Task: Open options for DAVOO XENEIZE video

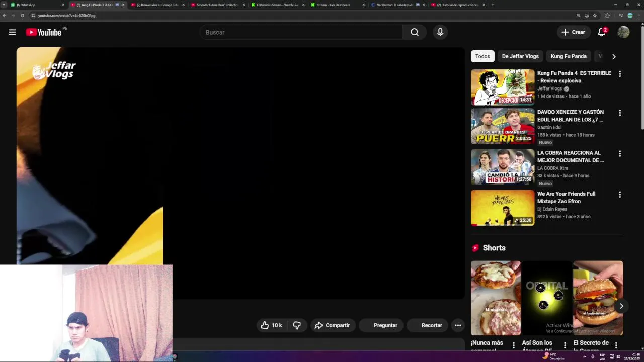Action: (620, 113)
